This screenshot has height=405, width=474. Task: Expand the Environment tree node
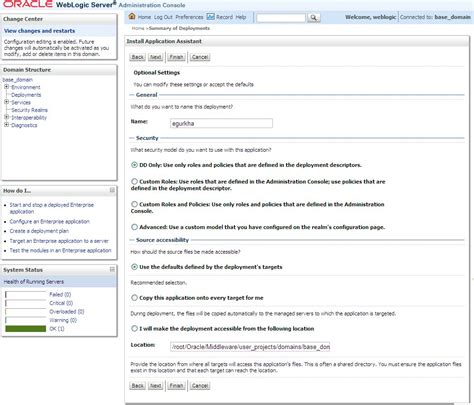point(6,87)
